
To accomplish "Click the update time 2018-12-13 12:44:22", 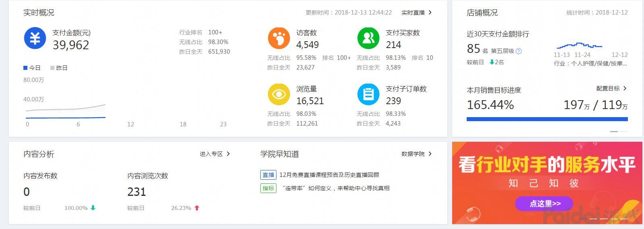I will (x=349, y=13).
